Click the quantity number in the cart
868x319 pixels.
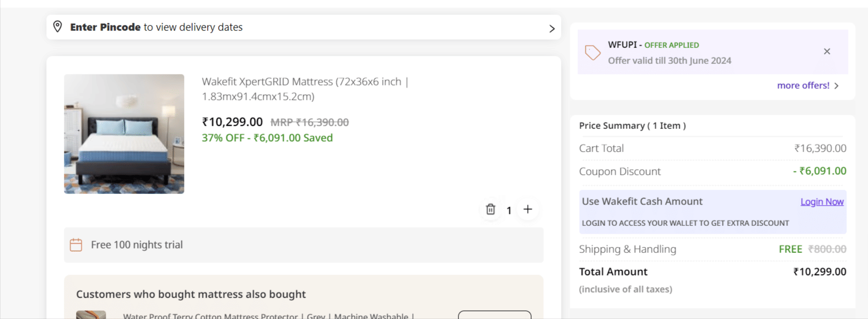509,210
